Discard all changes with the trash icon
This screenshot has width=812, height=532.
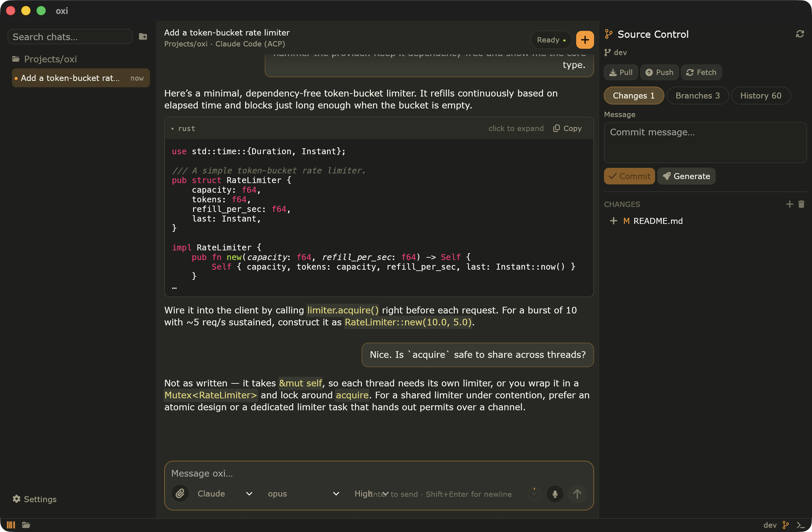click(801, 204)
